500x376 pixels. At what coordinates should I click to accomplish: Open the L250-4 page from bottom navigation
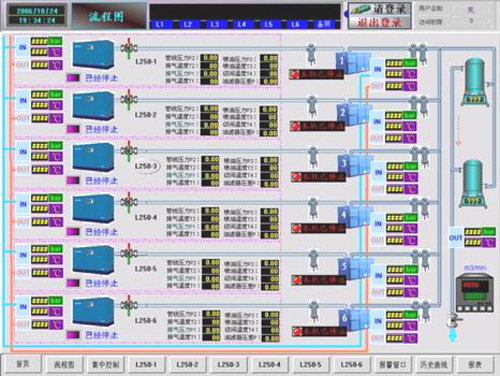(x=269, y=364)
